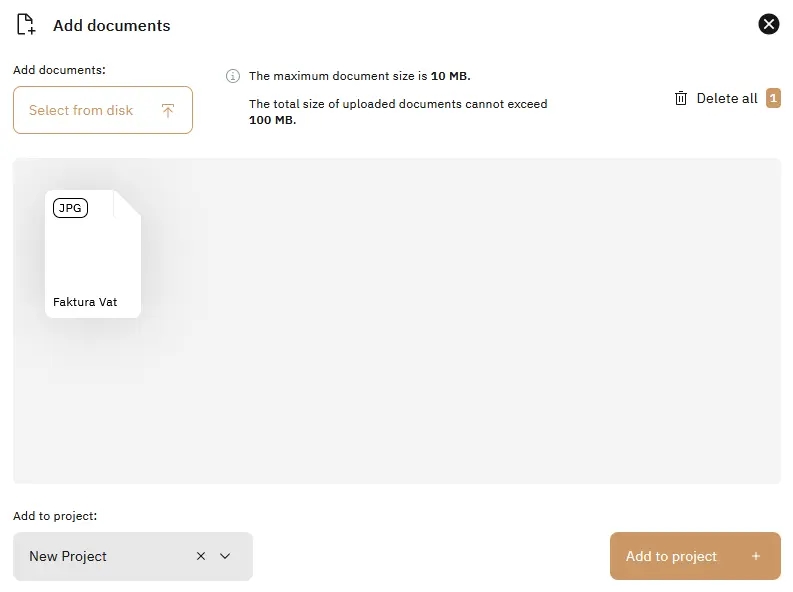Close the Add documents dialog
The image size is (793, 592).
[768, 24]
